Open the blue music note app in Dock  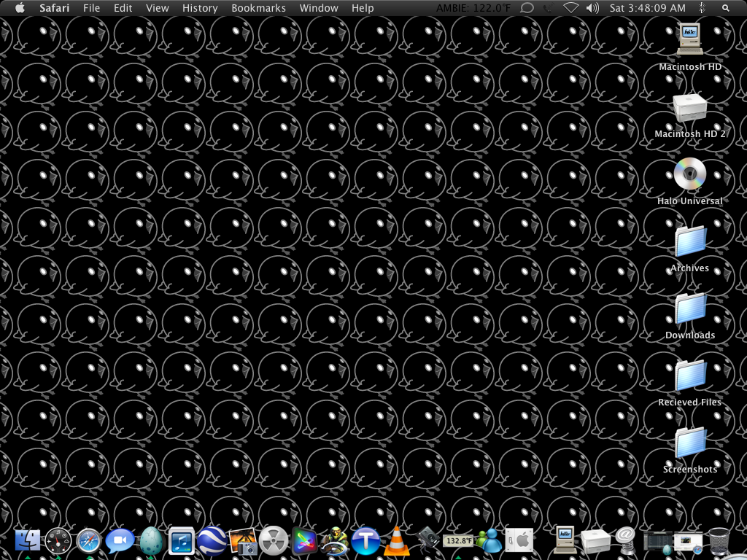tap(182, 541)
